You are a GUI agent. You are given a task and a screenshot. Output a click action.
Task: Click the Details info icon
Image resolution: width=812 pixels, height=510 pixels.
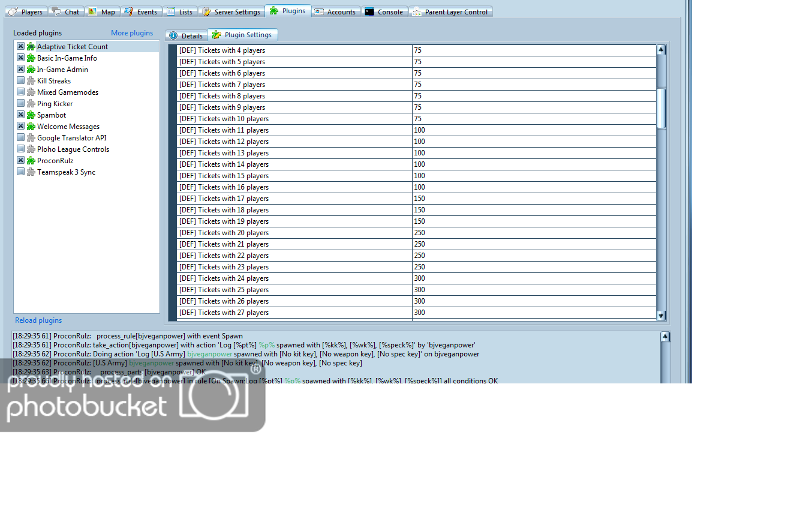click(173, 35)
